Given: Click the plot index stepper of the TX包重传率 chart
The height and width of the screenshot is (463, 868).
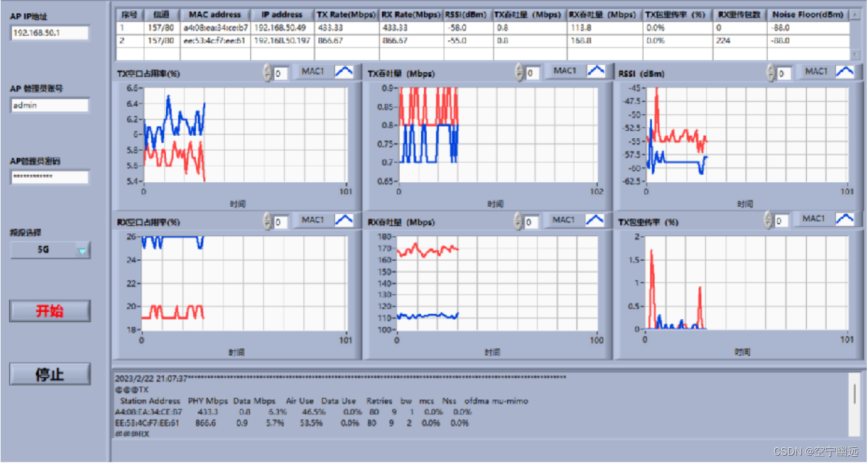Looking at the screenshot, I should point(769,220).
